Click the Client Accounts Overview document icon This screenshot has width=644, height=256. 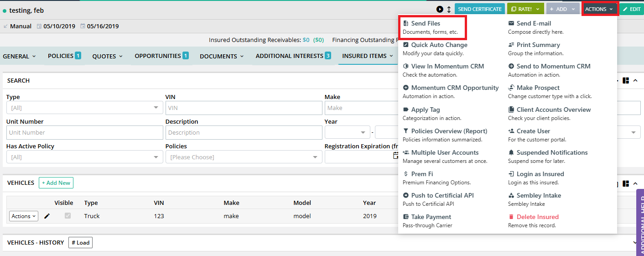coord(511,110)
